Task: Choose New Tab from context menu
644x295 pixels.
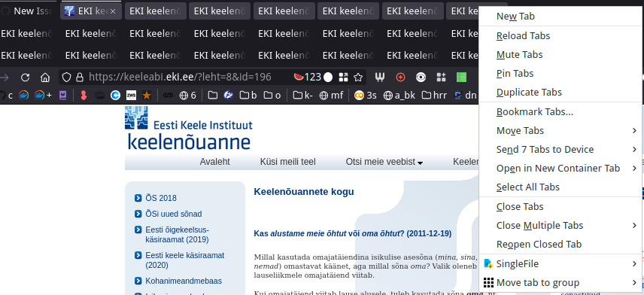Action: [561, 17]
